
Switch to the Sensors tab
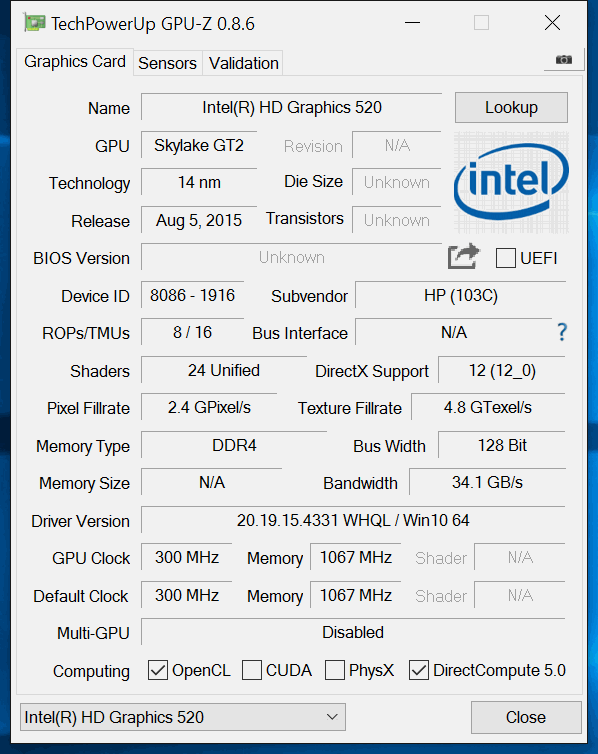tap(167, 63)
